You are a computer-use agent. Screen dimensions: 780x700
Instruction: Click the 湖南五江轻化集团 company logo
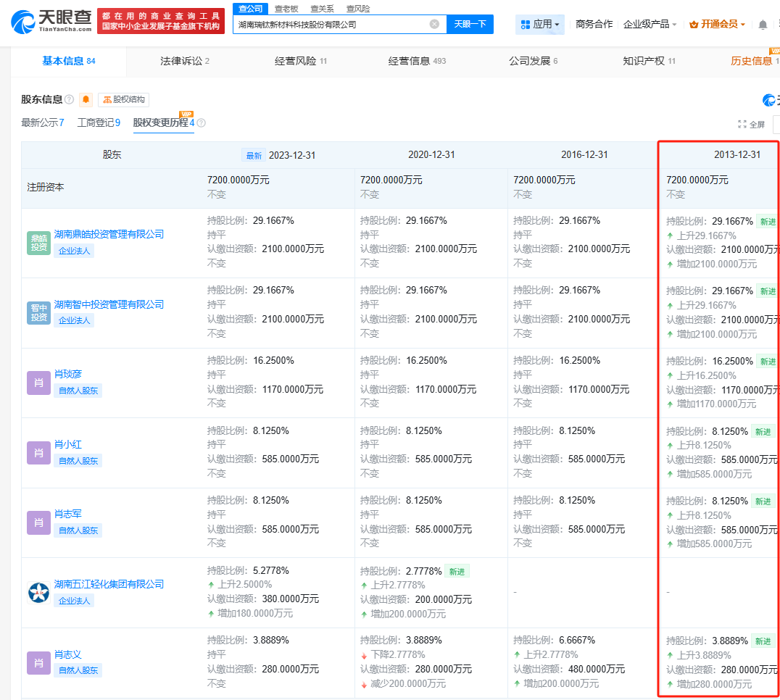39,593
